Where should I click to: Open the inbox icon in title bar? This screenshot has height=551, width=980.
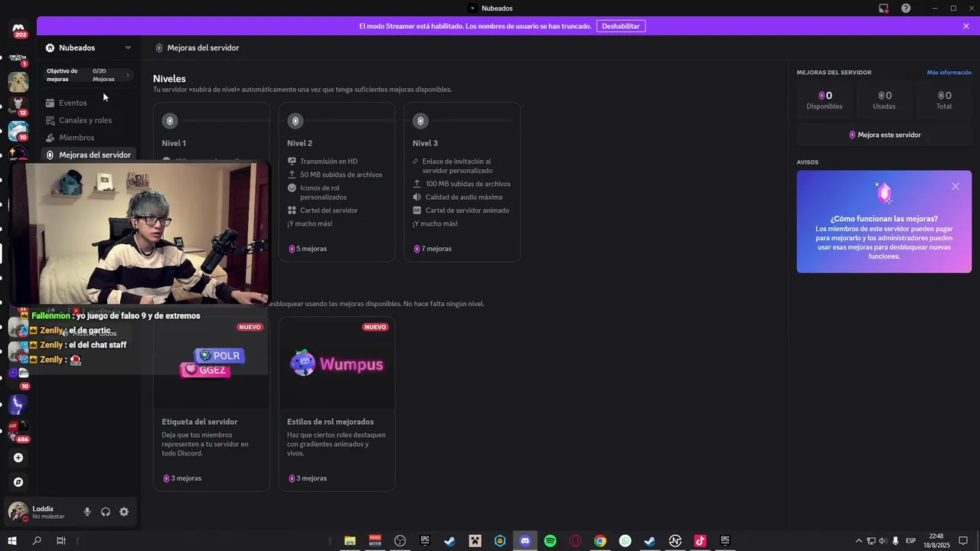884,8
